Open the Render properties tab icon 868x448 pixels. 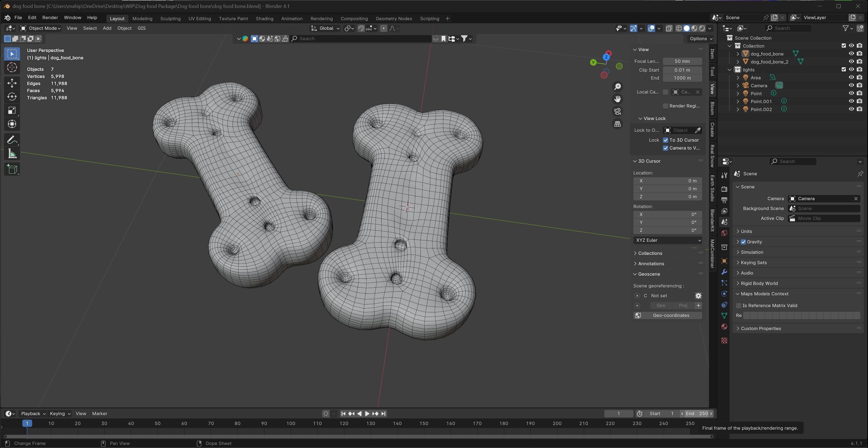click(724, 189)
